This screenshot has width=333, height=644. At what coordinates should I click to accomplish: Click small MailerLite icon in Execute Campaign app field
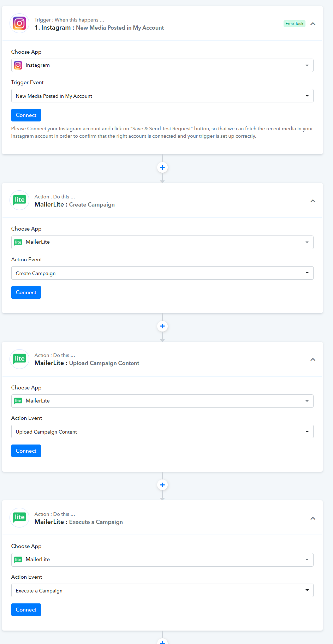pyautogui.click(x=18, y=560)
